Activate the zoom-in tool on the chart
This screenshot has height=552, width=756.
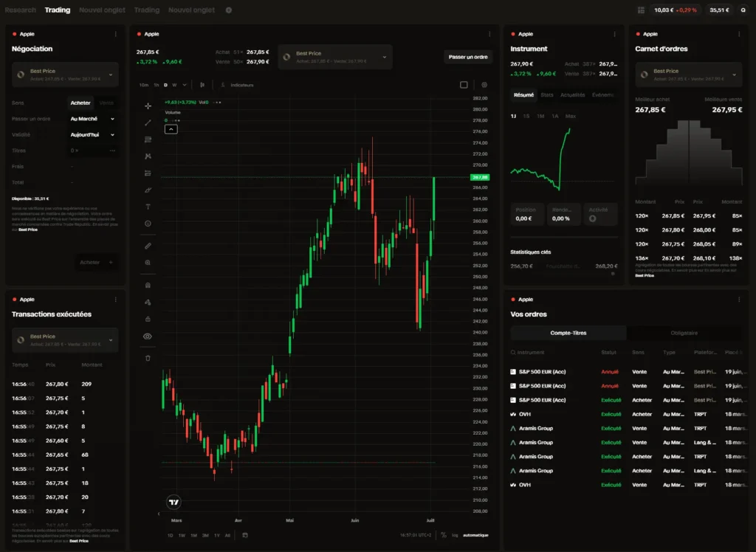(148, 263)
